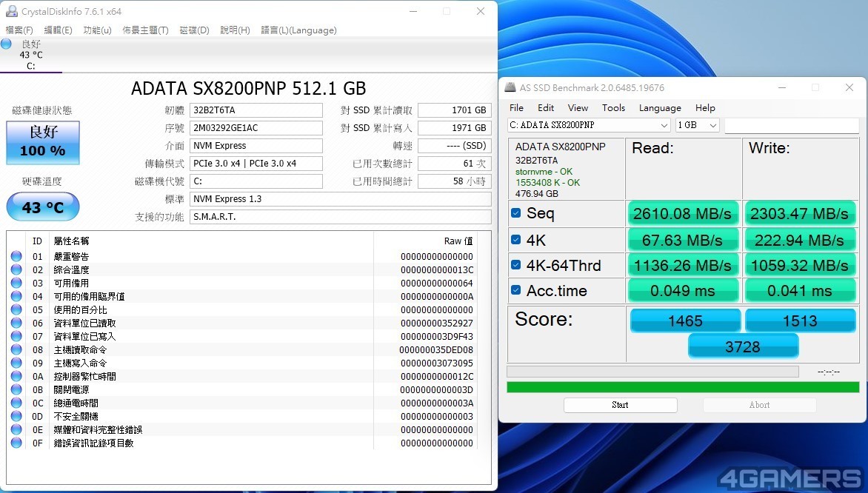Click status icon for attribute 0A 控制器繁忙時間

(16, 376)
